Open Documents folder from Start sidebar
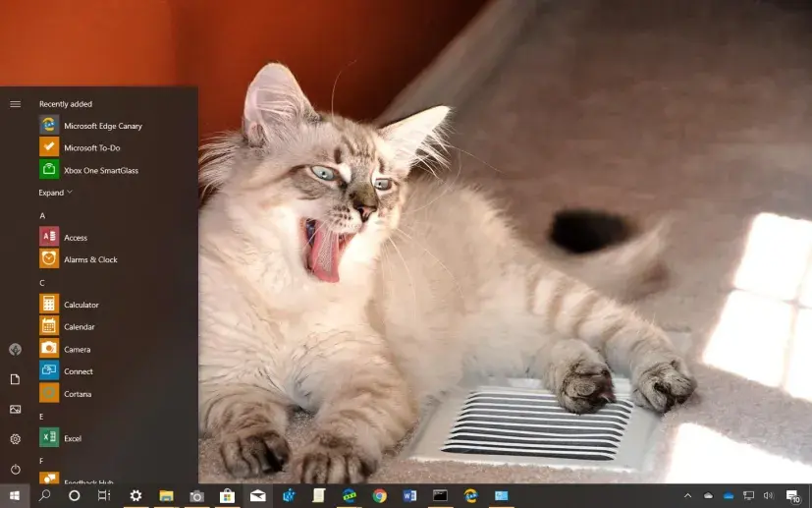Screen dimensions: 812x508 tap(15, 379)
